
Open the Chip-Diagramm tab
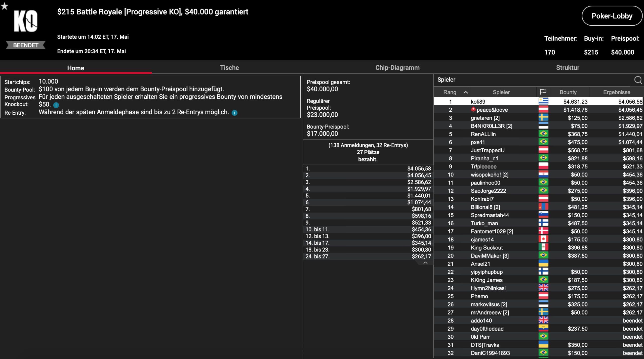(x=397, y=68)
